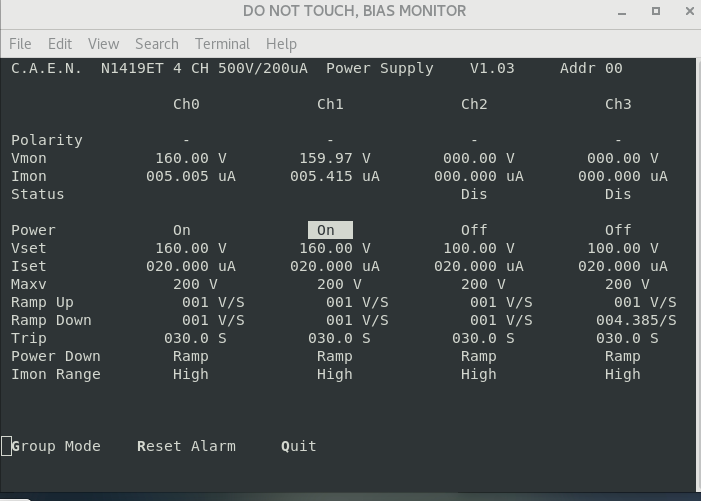Image resolution: width=701 pixels, height=501 pixels.
Task: Click Ch2 Vset value 100.00 V
Action: (479, 248)
